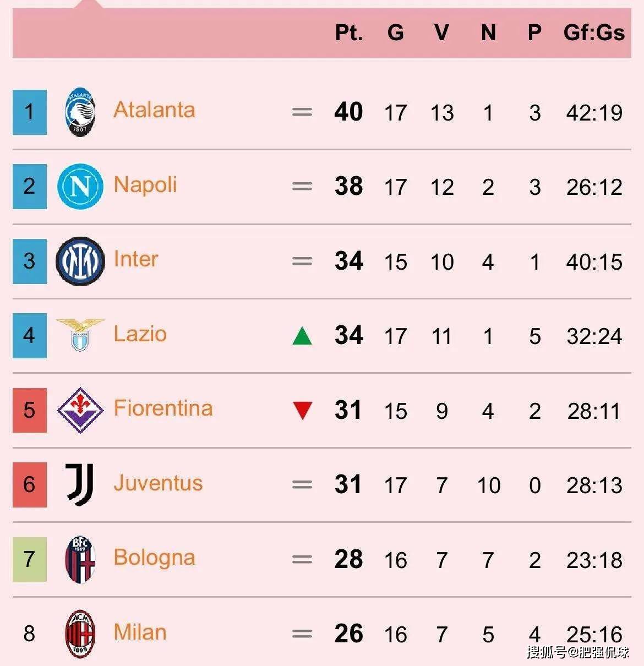Click Napoli's 38 points value
The height and width of the screenshot is (666, 644).
point(349,186)
